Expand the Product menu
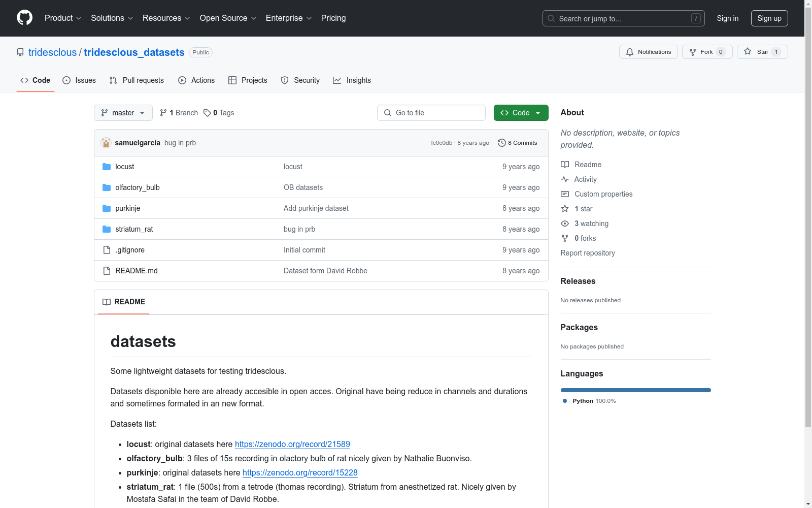 (x=63, y=18)
